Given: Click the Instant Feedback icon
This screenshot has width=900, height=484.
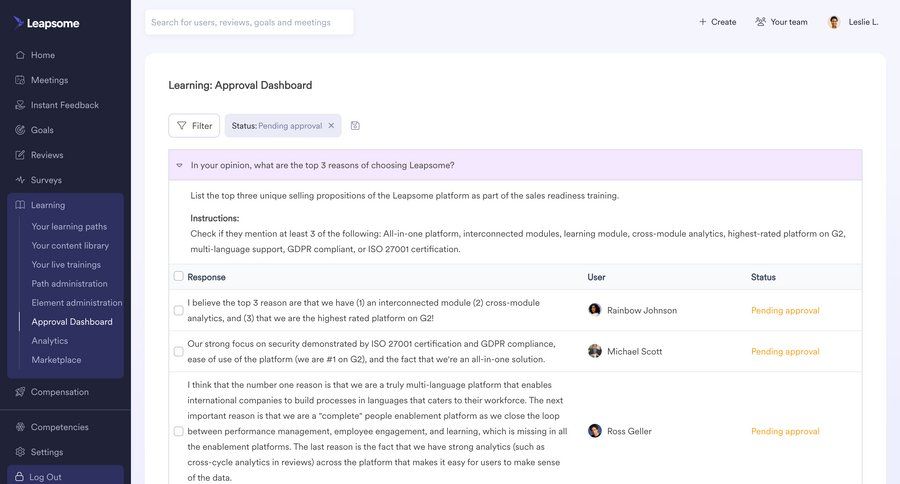Looking at the screenshot, I should click(20, 105).
